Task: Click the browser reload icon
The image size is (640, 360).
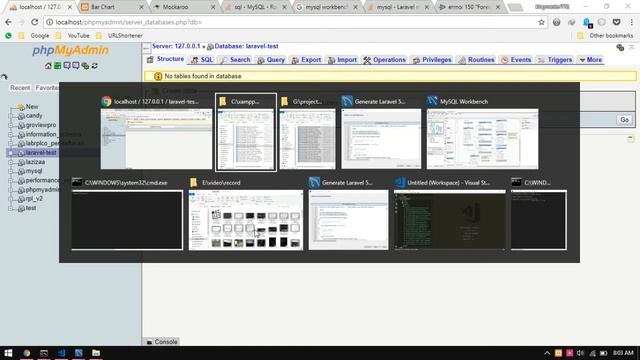Action: click(x=35, y=22)
